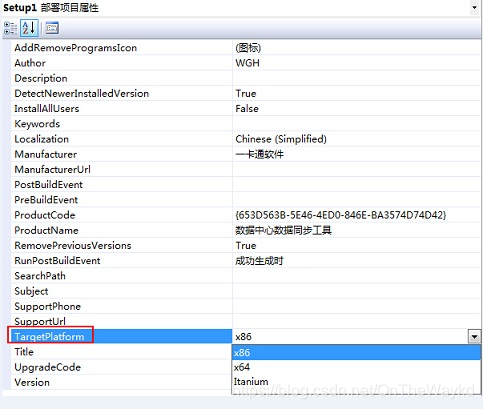Select the DetectNewerInstalledVersion property
Image resolution: width=483 pixels, height=409 pixels.
82,93
